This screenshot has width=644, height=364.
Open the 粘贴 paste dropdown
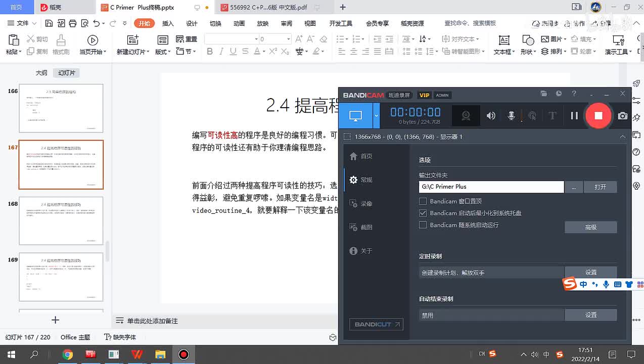pos(14,52)
